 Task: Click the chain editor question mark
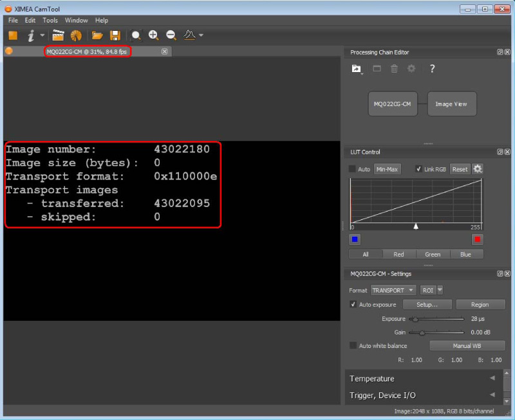[432, 69]
